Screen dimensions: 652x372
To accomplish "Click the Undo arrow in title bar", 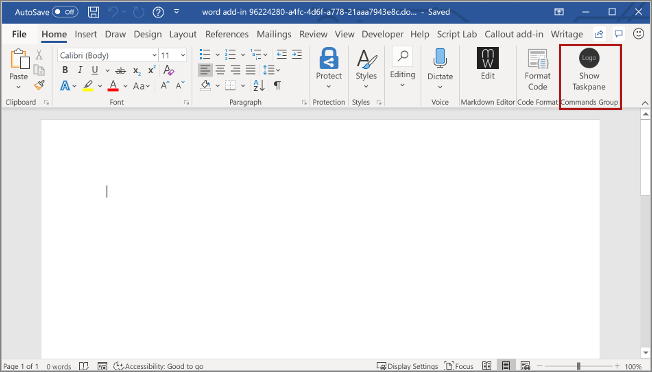I will pyautogui.click(x=113, y=12).
